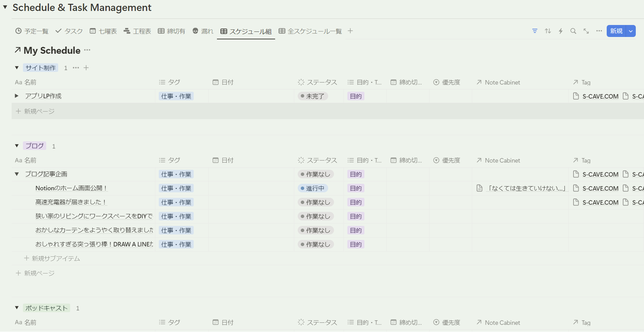Viewport: 644px width, 332px height.
Task: Open database automations via lightning icon
Action: coord(561,31)
